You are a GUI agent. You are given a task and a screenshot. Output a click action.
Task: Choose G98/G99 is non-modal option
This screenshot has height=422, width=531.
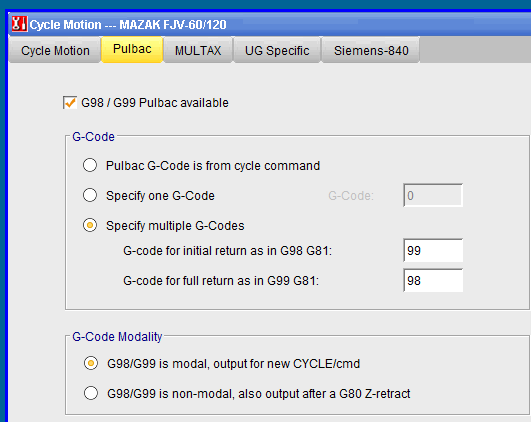tap(91, 393)
